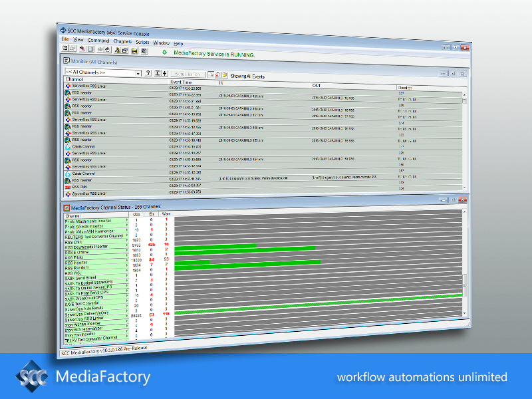Open the Command menu
The image size is (532, 399).
point(98,41)
